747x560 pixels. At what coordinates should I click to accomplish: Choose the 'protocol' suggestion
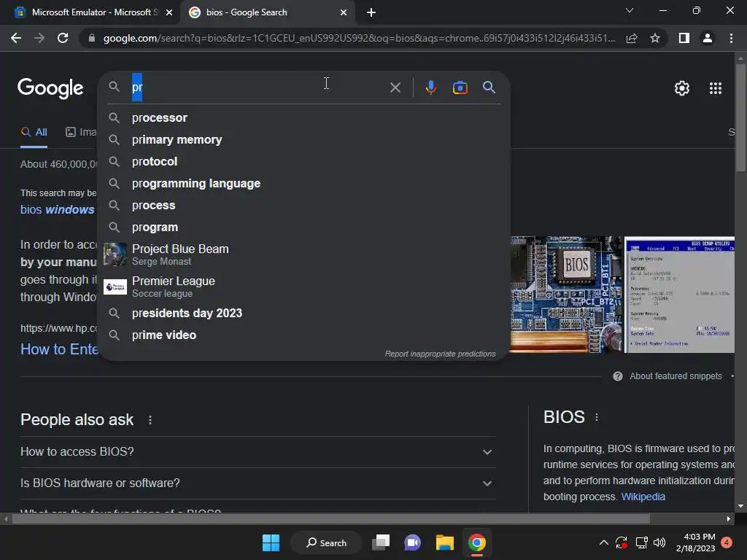click(304, 161)
